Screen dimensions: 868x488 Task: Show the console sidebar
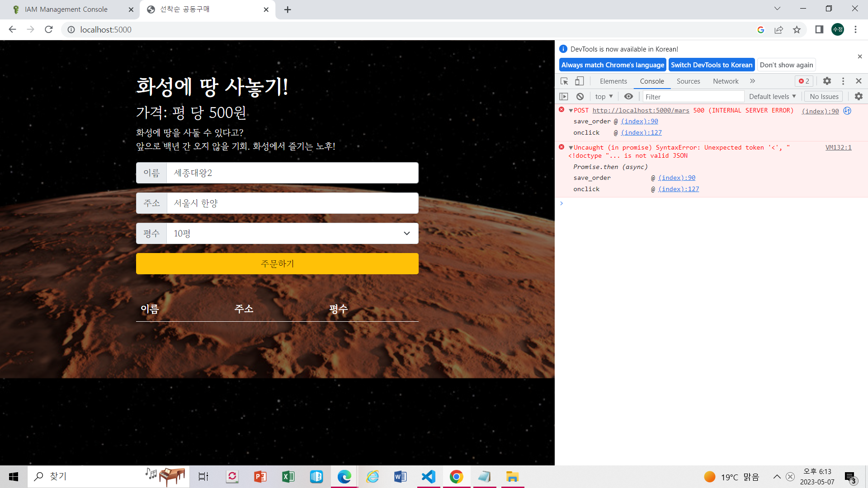(564, 97)
